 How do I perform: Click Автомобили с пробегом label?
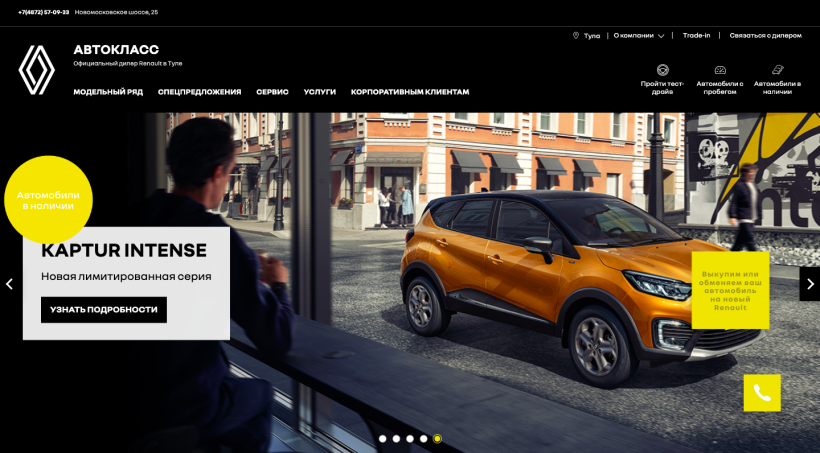720,87
